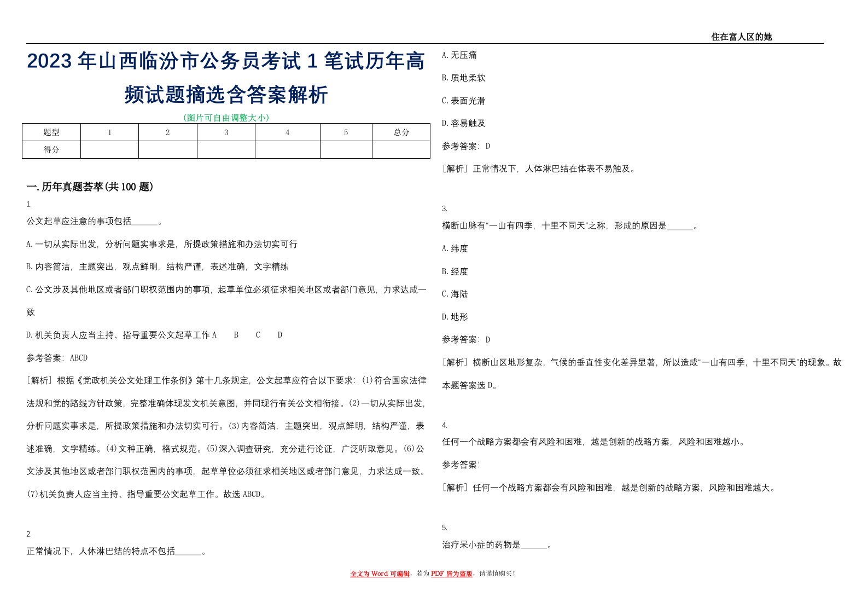Select option 'B.质地柔软'
This screenshot has height=614, width=868.
tap(464, 78)
